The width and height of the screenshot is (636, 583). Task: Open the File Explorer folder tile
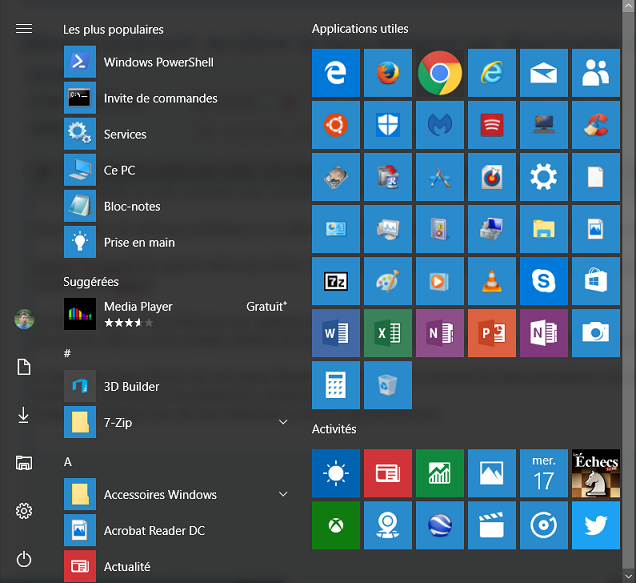pos(544,229)
